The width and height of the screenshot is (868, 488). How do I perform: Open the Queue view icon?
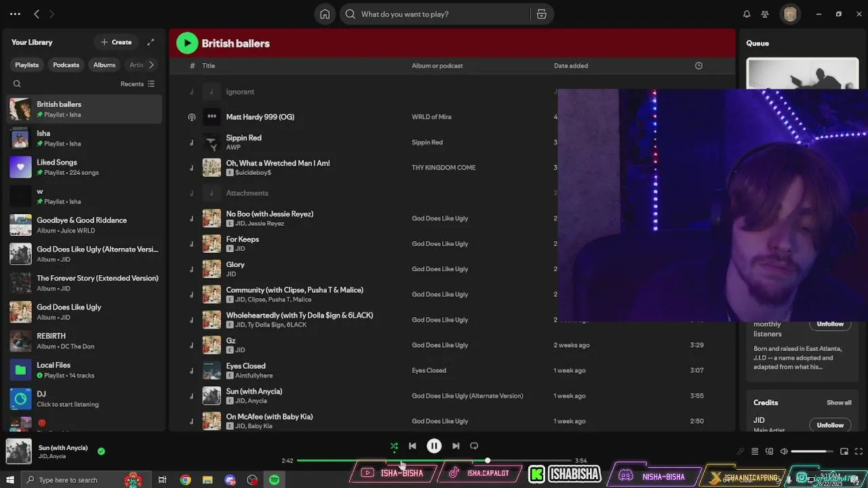(755, 451)
